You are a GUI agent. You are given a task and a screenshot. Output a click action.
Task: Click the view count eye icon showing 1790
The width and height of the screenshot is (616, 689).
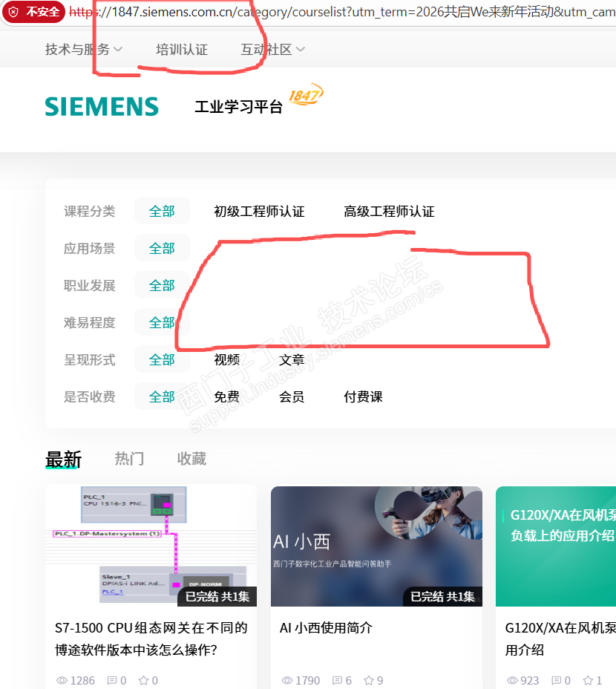pyautogui.click(x=287, y=680)
